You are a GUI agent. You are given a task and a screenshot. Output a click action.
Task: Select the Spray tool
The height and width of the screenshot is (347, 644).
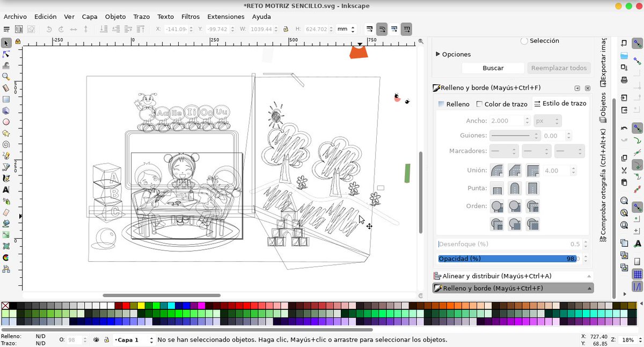click(6, 201)
